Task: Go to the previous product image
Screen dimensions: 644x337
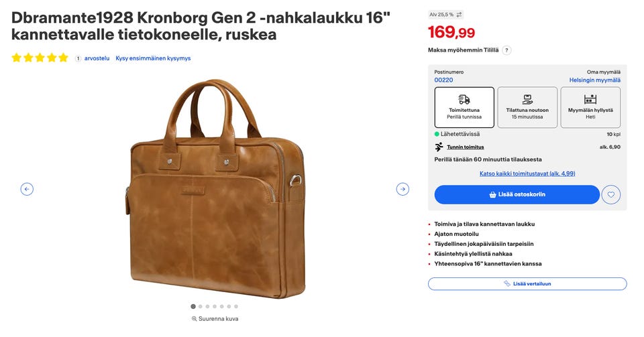Action: [x=27, y=189]
